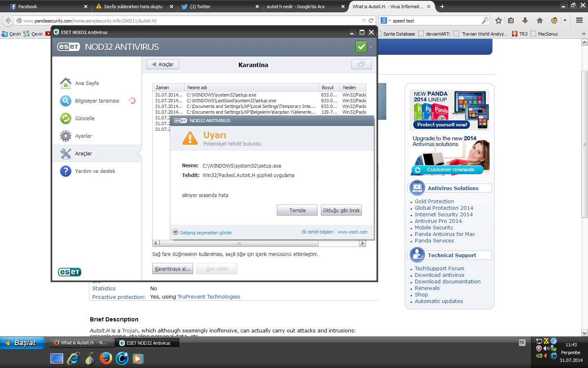This screenshot has height=368, width=588.
Task: Open media player icon in quick launch bar
Action: [138, 359]
